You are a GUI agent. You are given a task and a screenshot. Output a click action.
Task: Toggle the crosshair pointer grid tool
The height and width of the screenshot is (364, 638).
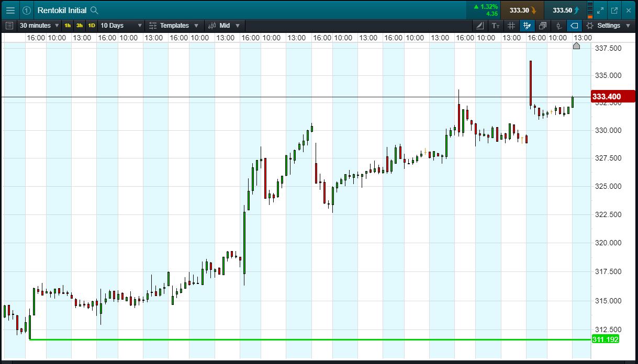527,25
